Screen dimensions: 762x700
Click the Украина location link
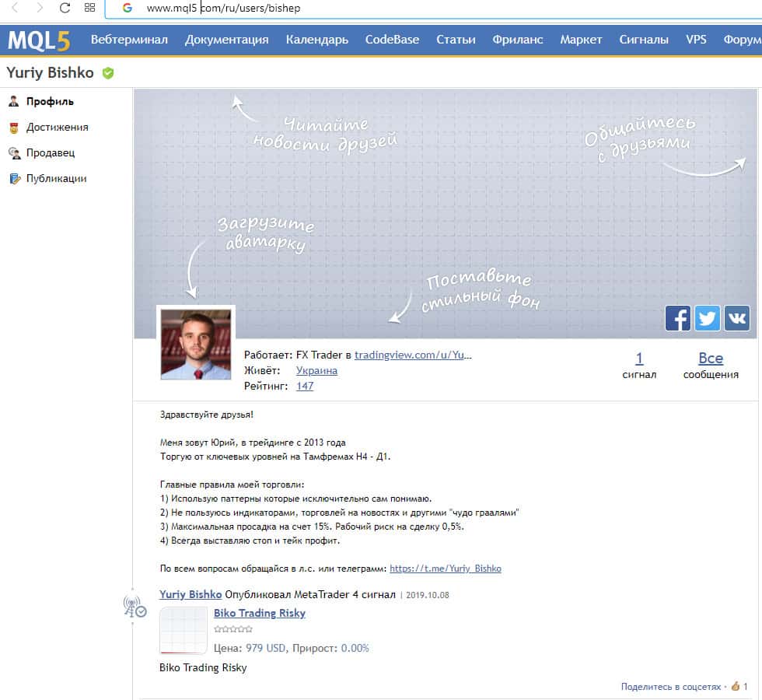click(x=316, y=370)
